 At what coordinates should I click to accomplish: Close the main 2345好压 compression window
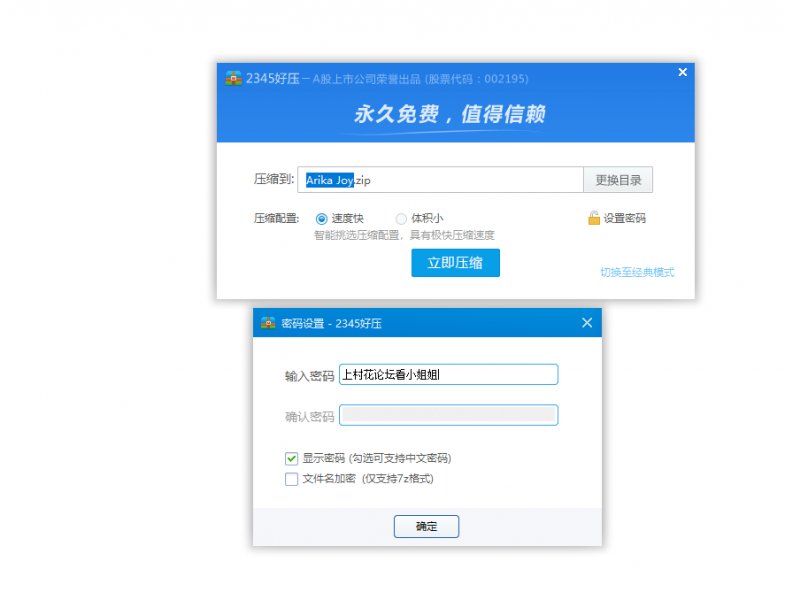pos(682,72)
